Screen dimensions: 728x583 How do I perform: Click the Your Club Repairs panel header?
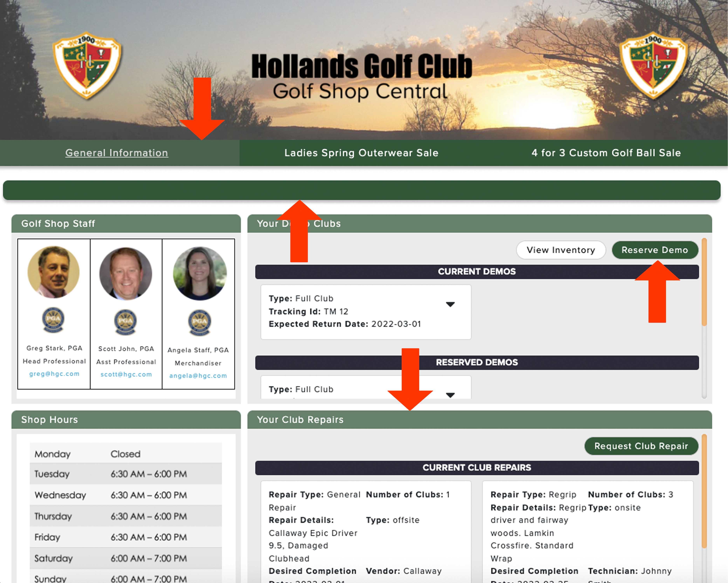coord(479,420)
